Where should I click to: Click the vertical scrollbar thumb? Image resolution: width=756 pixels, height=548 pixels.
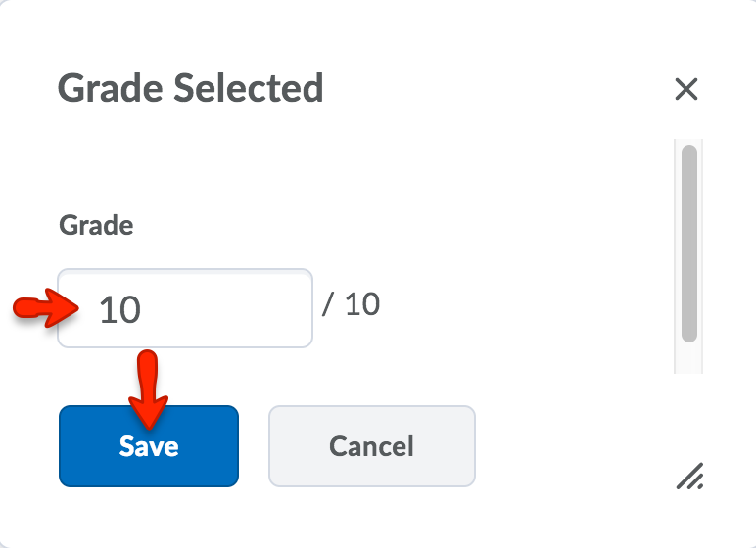688,243
